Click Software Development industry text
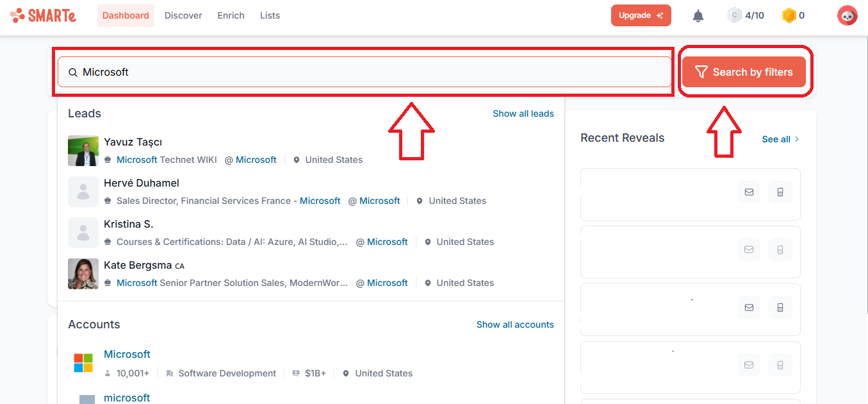This screenshot has height=404, width=868. pyautogui.click(x=227, y=373)
